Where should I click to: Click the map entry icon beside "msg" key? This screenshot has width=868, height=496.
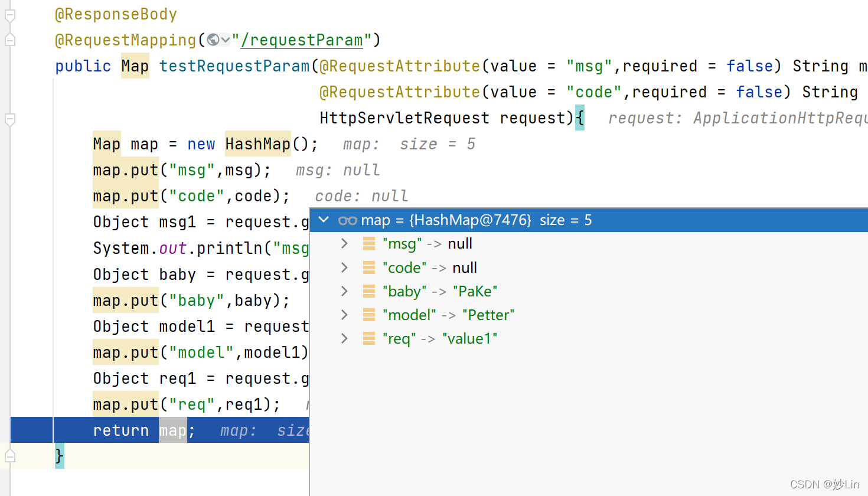click(368, 243)
